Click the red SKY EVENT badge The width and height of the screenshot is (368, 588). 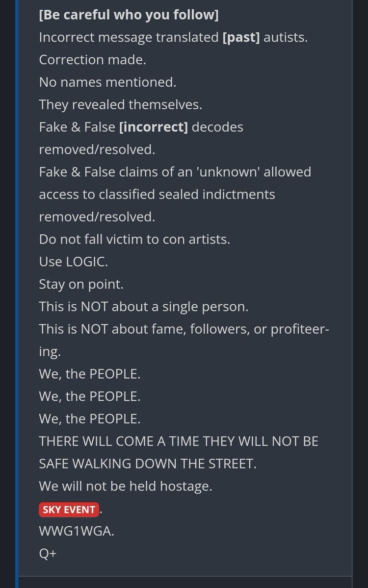pos(69,509)
